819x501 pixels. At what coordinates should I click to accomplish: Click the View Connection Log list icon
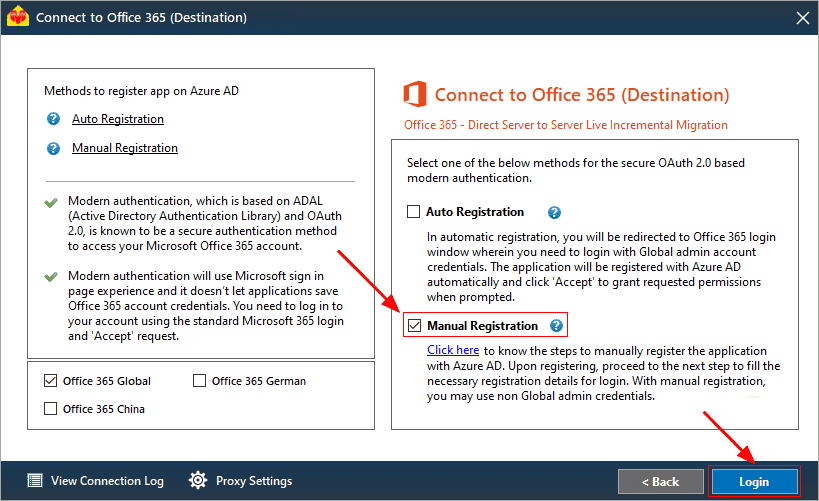click(x=35, y=480)
